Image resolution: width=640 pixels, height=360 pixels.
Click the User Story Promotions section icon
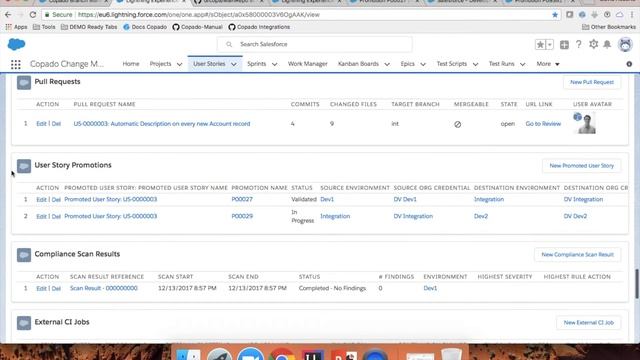click(24, 166)
